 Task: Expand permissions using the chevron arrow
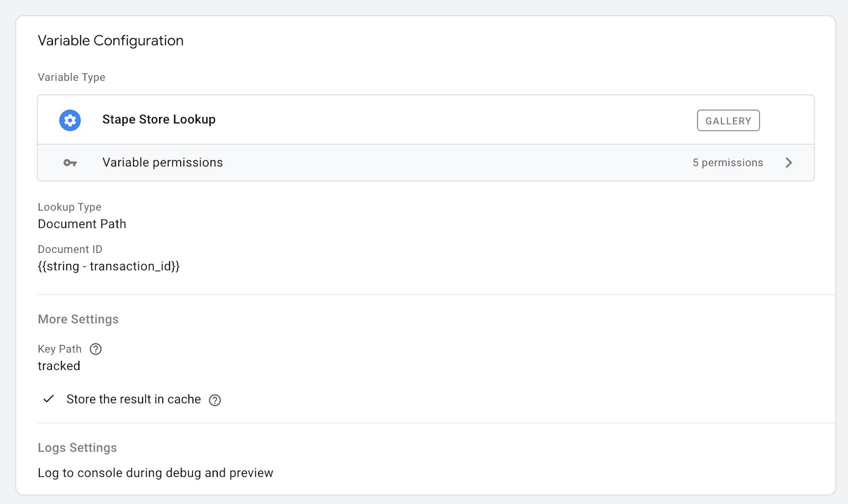coord(789,163)
